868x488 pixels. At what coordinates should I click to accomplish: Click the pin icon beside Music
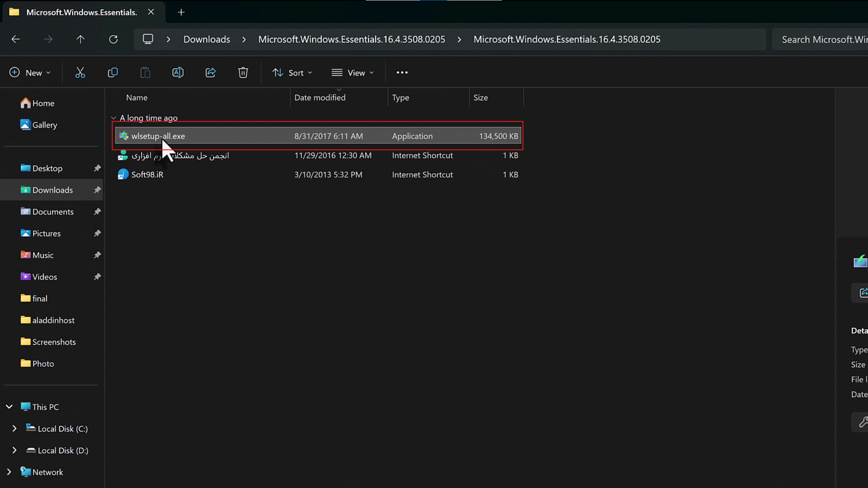tap(97, 255)
